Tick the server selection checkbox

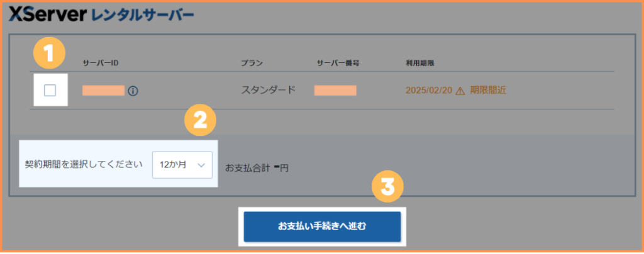tap(50, 91)
